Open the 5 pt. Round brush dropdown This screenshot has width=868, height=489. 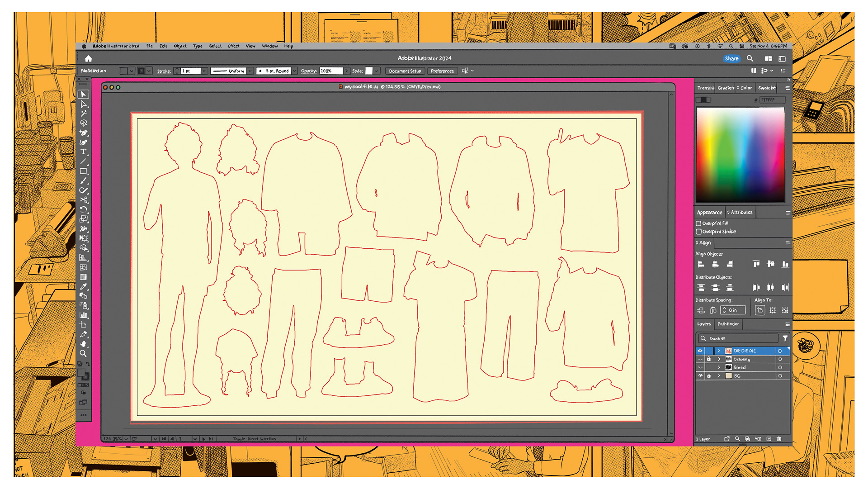pos(294,71)
